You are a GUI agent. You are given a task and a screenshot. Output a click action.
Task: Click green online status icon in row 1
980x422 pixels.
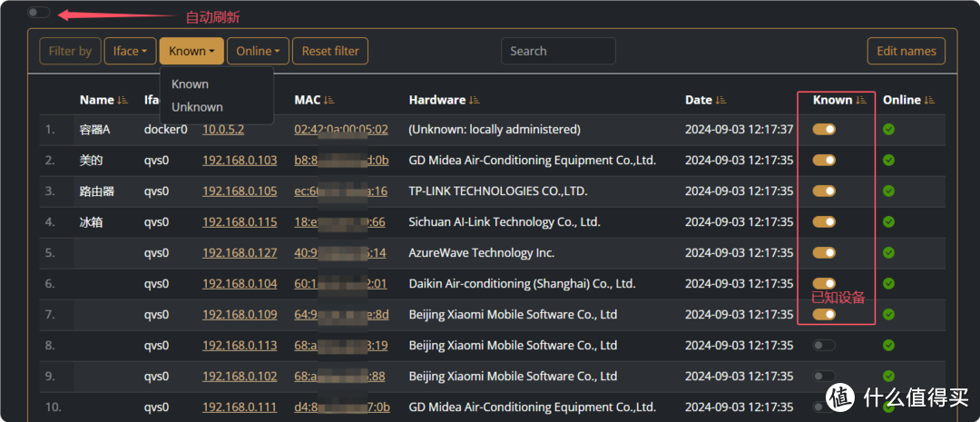(888, 130)
